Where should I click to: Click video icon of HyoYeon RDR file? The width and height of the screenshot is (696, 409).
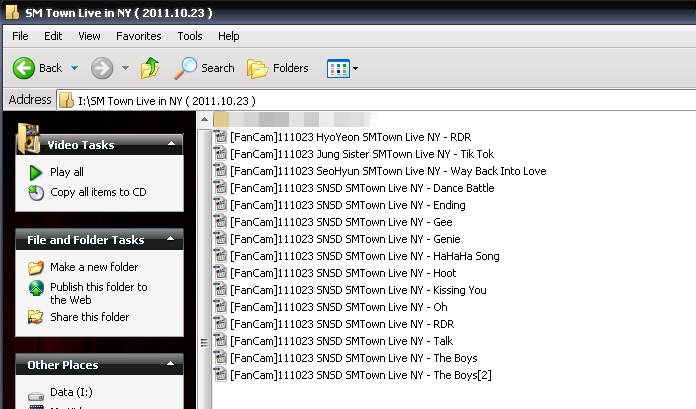(220, 136)
